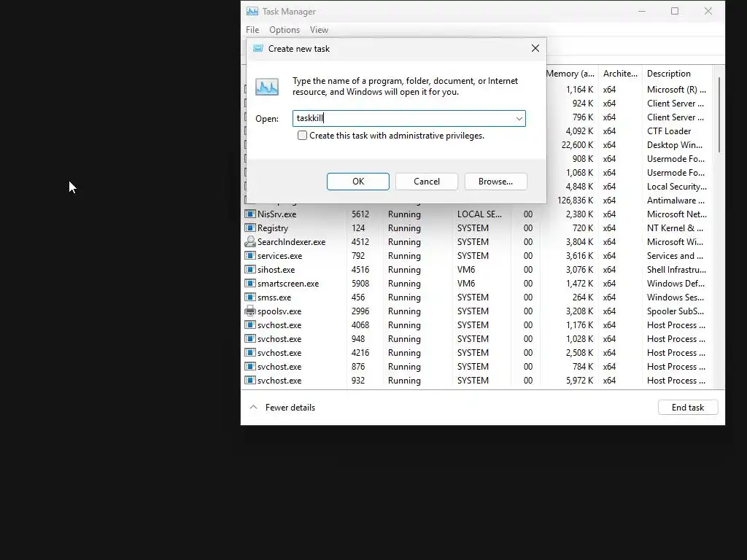Click memory value 22,600 K
This screenshot has width=747, height=560.
577,145
